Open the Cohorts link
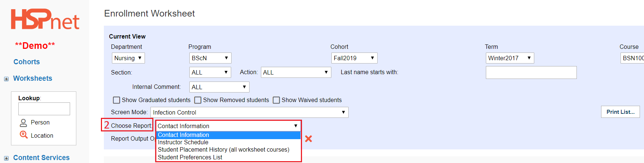The height and width of the screenshot is (163, 644). (26, 62)
